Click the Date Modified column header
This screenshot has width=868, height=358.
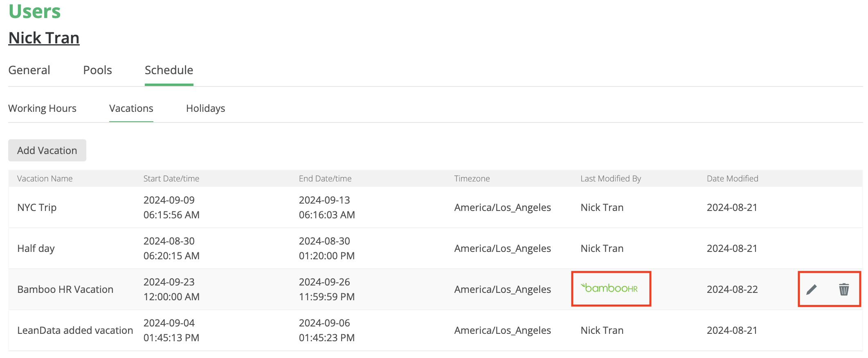[x=732, y=179]
